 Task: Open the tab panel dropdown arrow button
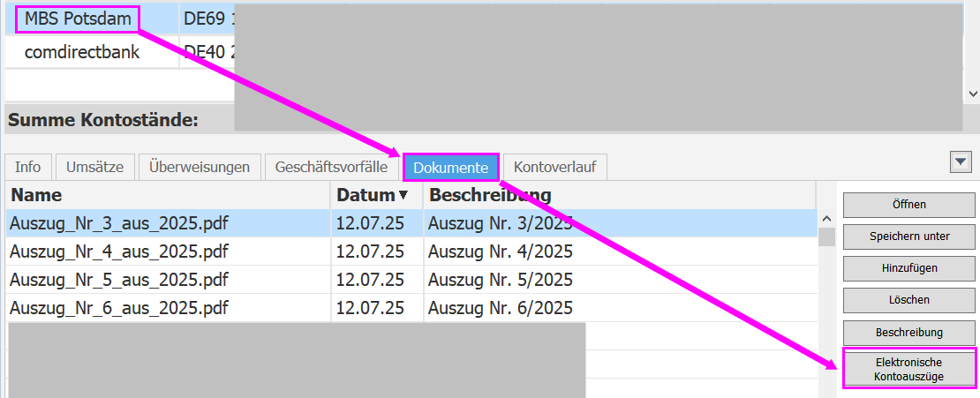[960, 161]
